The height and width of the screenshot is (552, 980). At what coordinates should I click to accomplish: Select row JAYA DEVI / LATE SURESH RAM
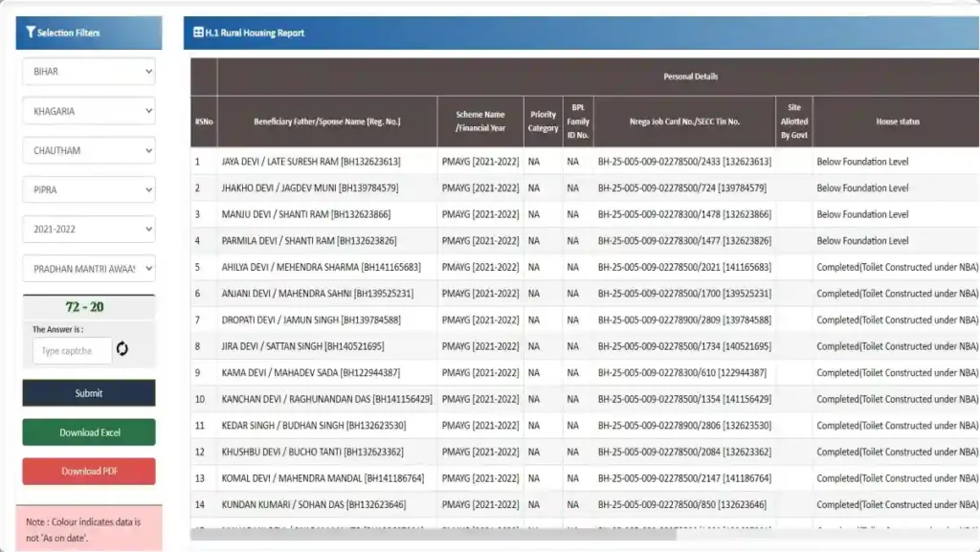[x=585, y=161]
